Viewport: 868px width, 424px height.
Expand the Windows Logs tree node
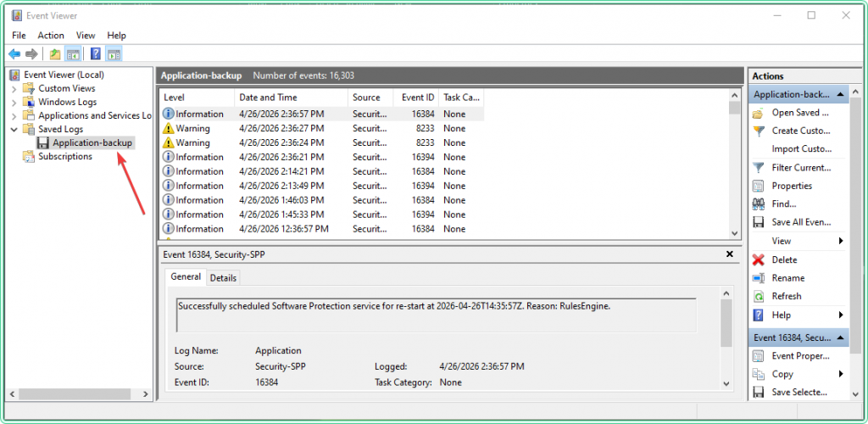(x=14, y=102)
